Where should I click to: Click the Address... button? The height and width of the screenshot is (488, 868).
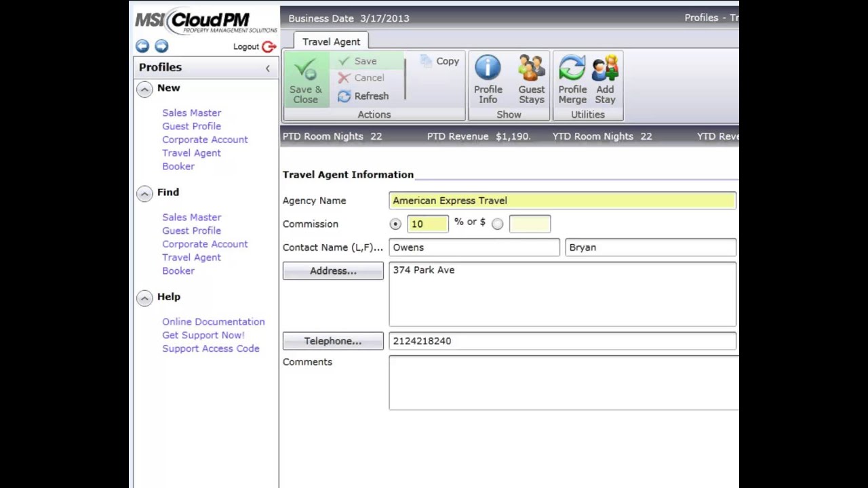(333, 271)
